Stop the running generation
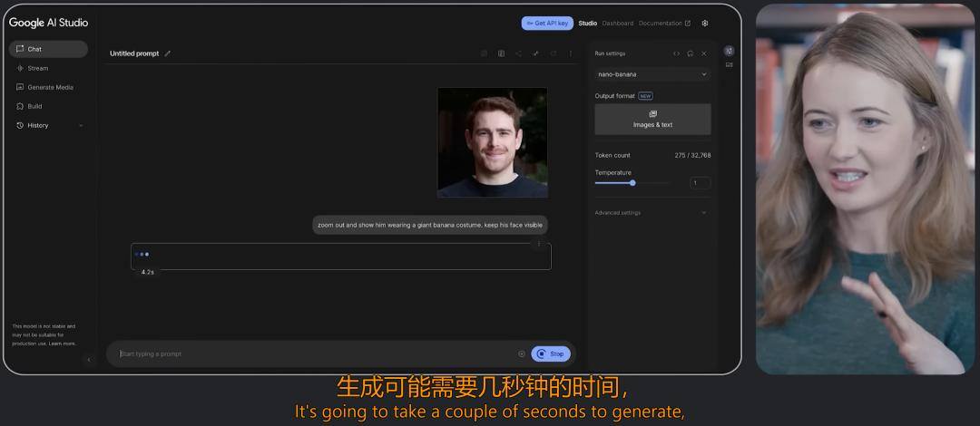980x426 pixels. pos(551,353)
